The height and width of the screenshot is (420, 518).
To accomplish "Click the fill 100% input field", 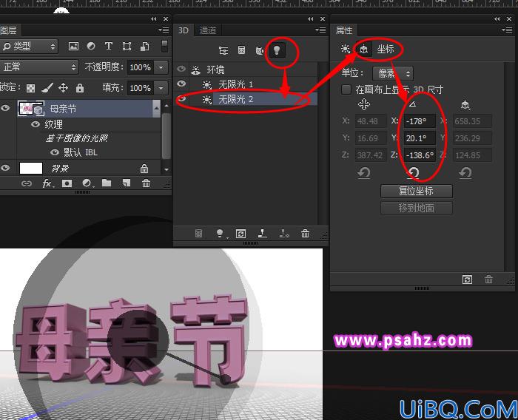I will (x=141, y=88).
